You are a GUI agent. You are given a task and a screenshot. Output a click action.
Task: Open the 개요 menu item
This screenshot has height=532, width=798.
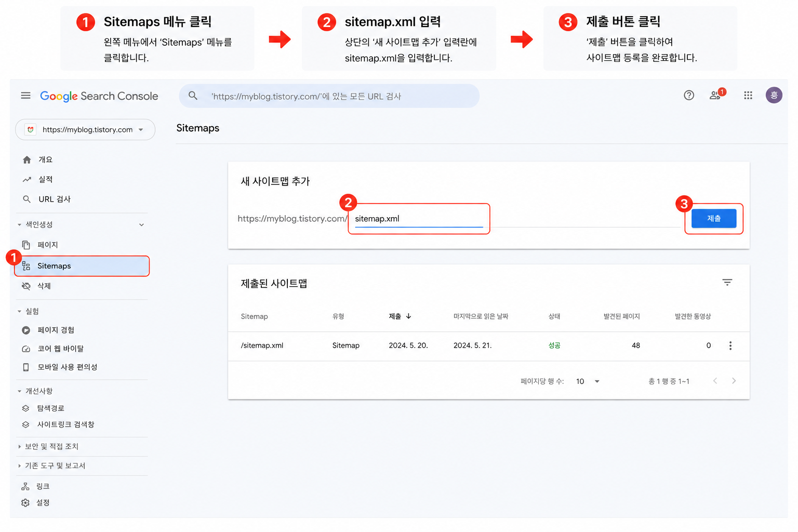click(x=46, y=160)
